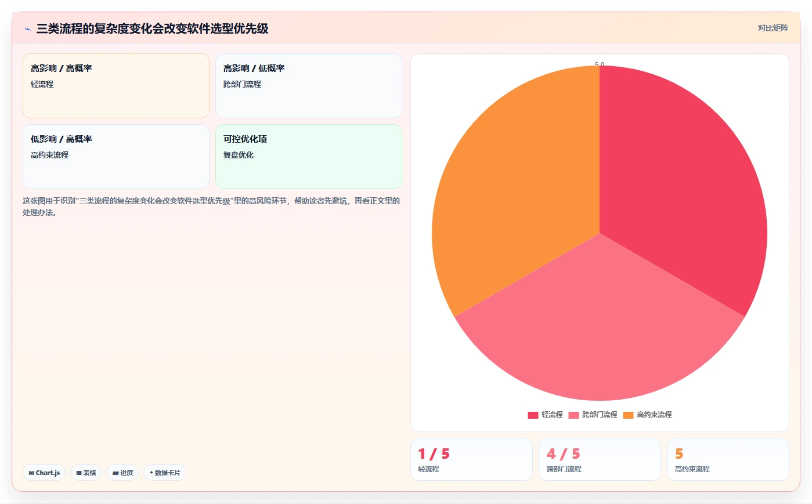Image resolution: width=812 pixels, height=504 pixels.
Task: Select the 高影响 / 高概率 card
Action: click(x=116, y=86)
